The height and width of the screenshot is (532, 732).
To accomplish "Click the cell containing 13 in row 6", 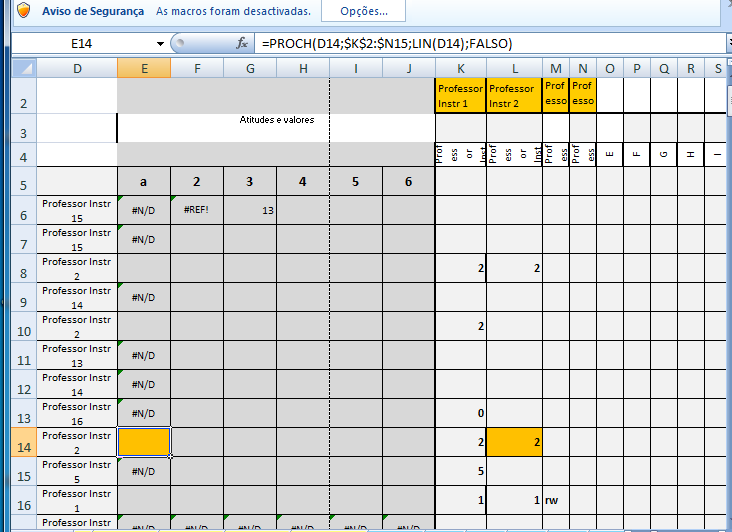I will point(250,210).
